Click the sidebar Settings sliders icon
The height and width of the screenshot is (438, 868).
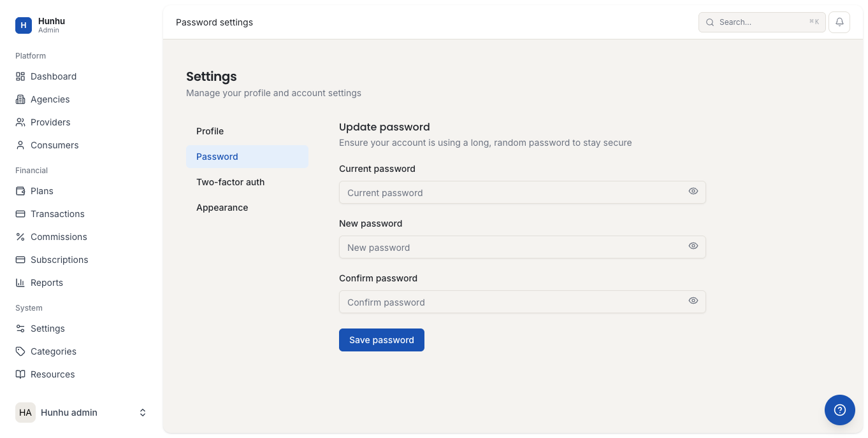pyautogui.click(x=20, y=328)
